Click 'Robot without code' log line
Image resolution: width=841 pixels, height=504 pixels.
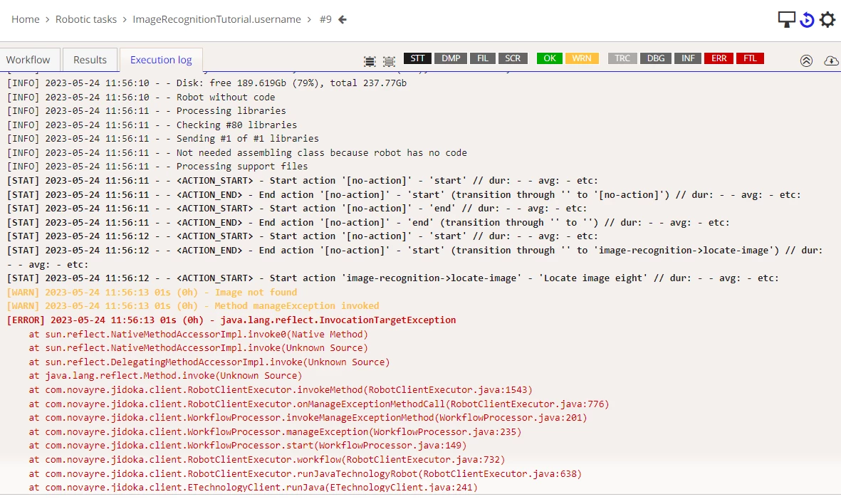tap(140, 97)
